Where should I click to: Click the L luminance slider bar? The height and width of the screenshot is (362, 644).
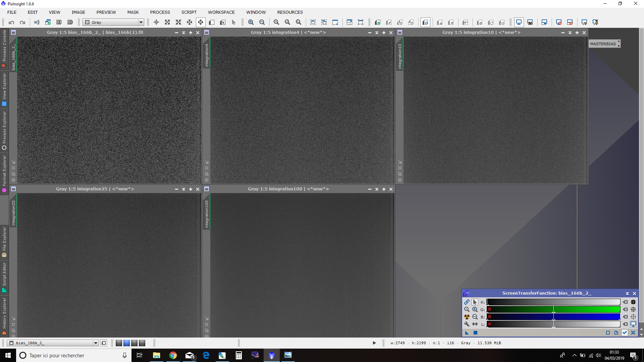tap(553, 324)
